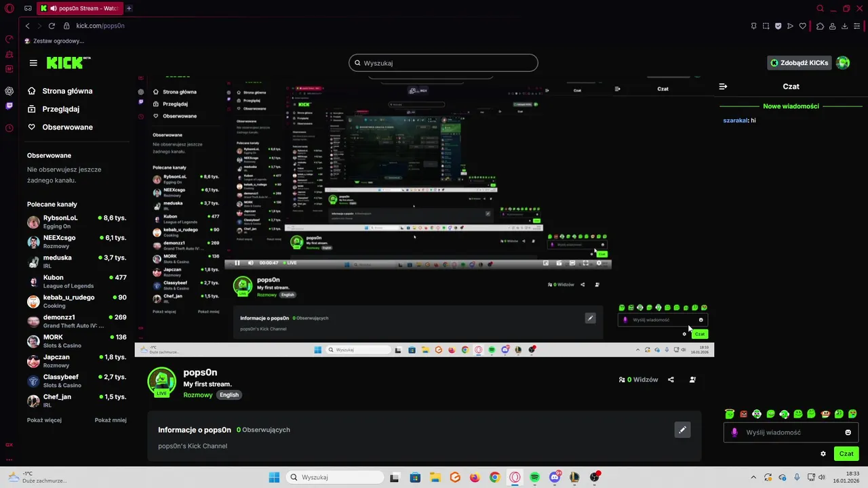Click the Kick search field

click(443, 63)
